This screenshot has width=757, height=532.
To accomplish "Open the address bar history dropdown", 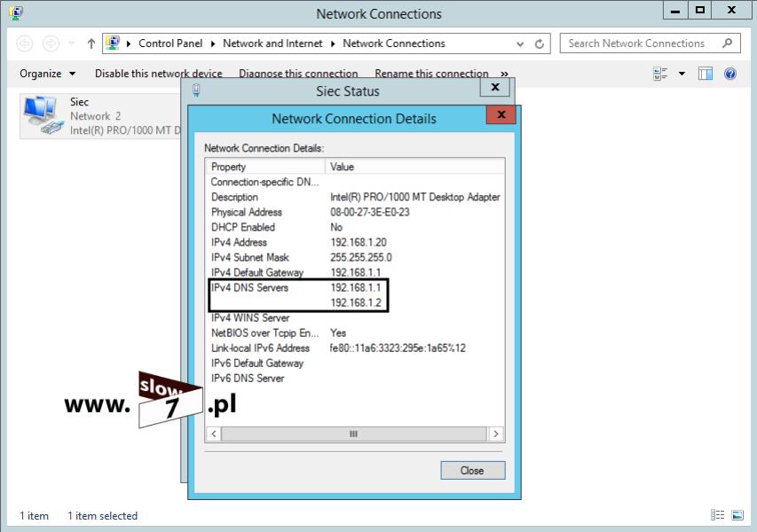I will (x=520, y=44).
